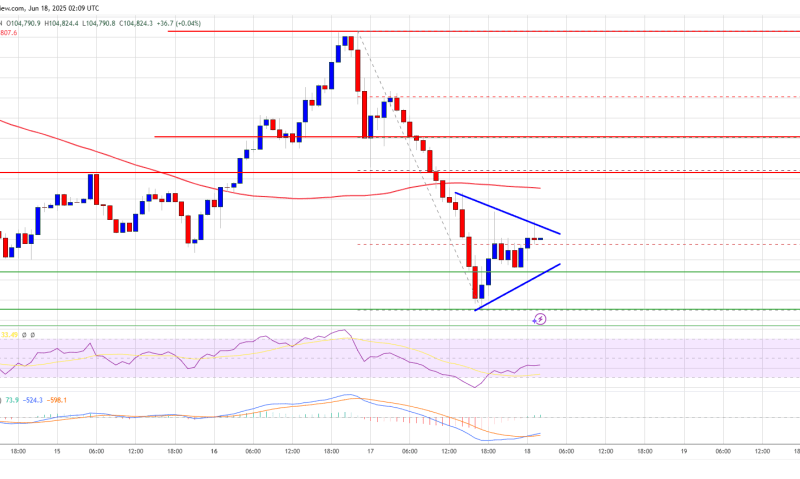The image size is (800, 479).
Task: Click the green MACD histogram value 73.9
Action: (x=12, y=400)
